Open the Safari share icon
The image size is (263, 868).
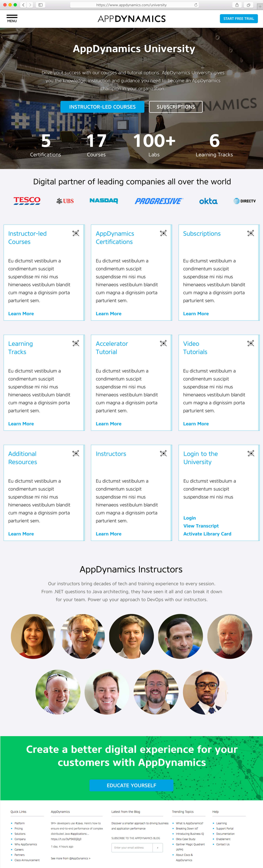(237, 5)
